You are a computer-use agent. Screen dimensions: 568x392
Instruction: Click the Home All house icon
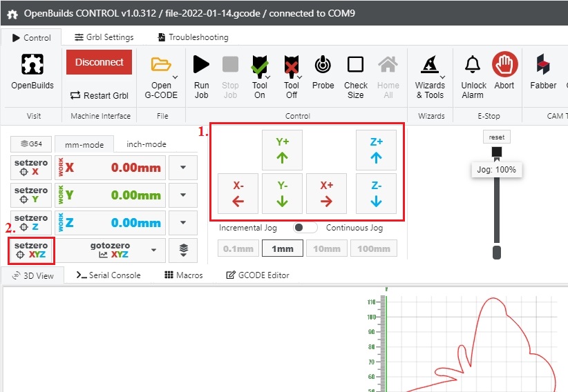pos(388,64)
